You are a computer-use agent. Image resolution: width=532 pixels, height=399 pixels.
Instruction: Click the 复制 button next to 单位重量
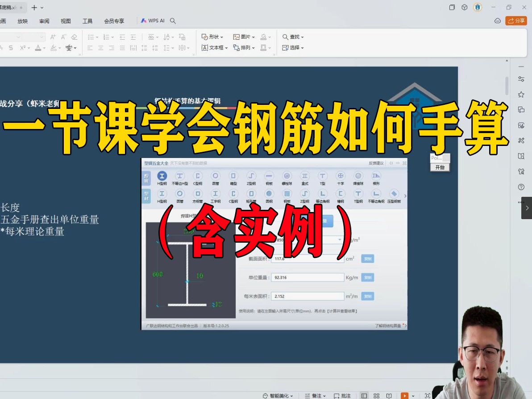pyautogui.click(x=368, y=277)
